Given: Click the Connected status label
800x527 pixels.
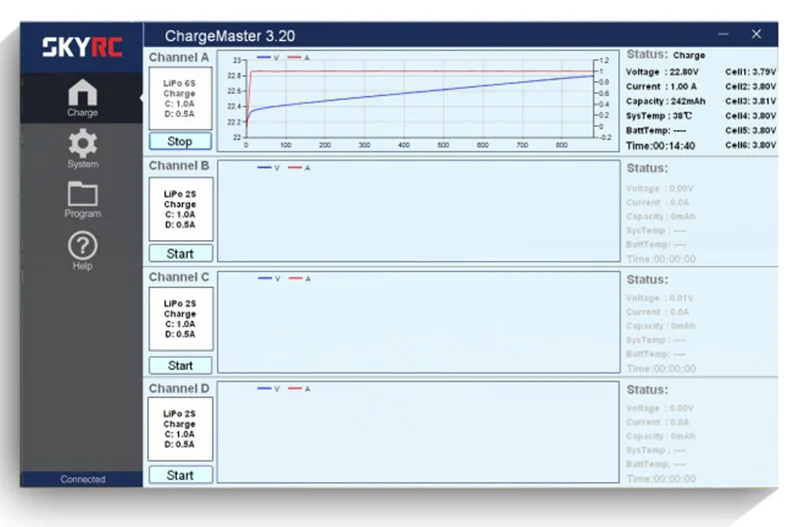Looking at the screenshot, I should 83,479.
